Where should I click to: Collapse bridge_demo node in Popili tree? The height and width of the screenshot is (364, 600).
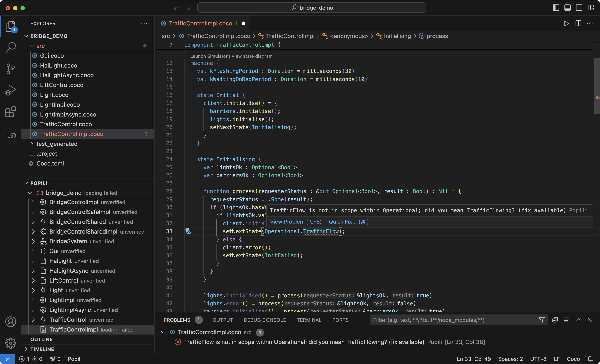30,193
